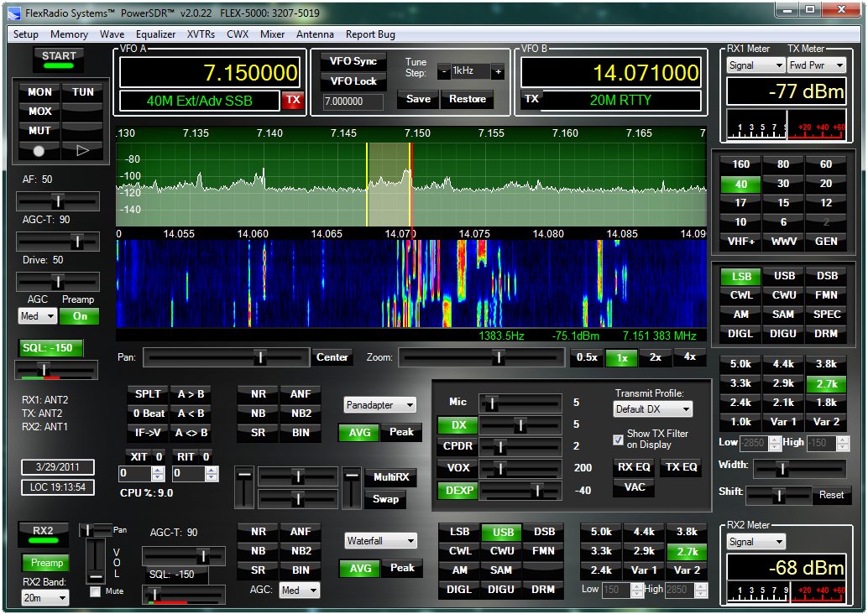Adjust filter High value spinner
The height and width of the screenshot is (614, 868).
pos(843,443)
